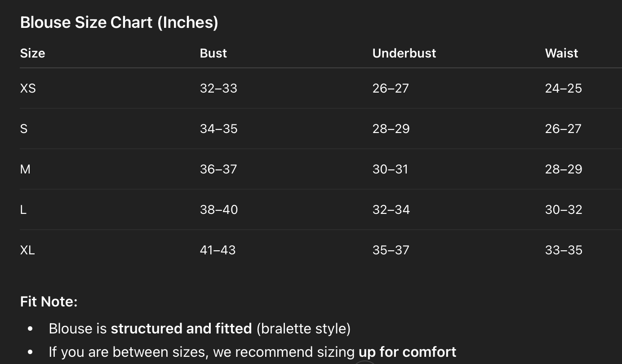
Task: Select the Size column header
Action: coord(32,53)
